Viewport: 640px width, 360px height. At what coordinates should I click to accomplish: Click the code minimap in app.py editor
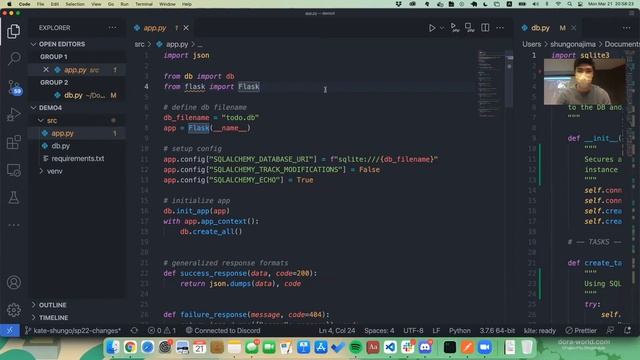pos(490,84)
